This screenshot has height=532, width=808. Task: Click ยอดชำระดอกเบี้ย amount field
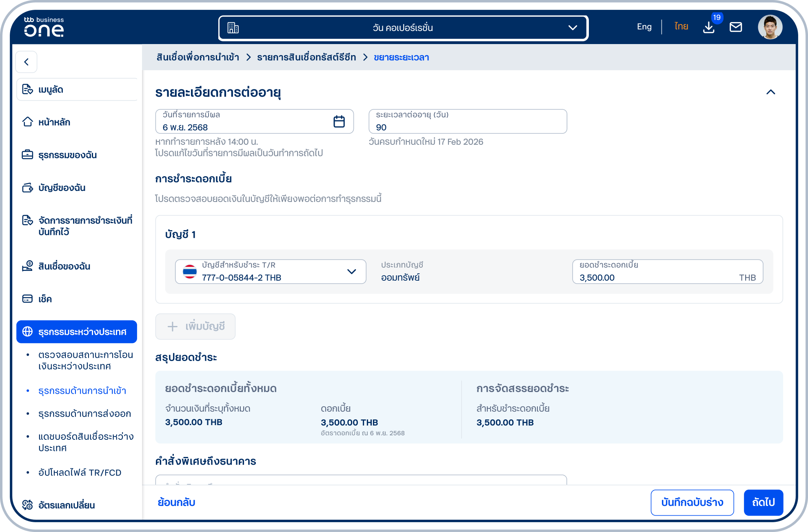coord(668,272)
